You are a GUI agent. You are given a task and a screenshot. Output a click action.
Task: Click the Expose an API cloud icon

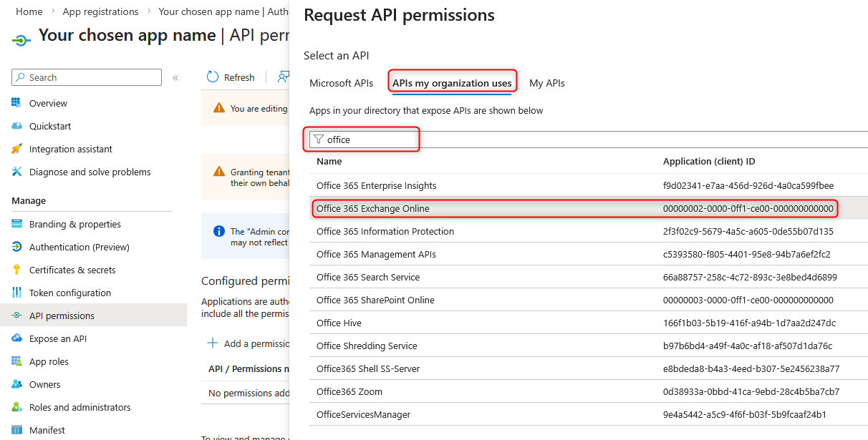[16, 338]
